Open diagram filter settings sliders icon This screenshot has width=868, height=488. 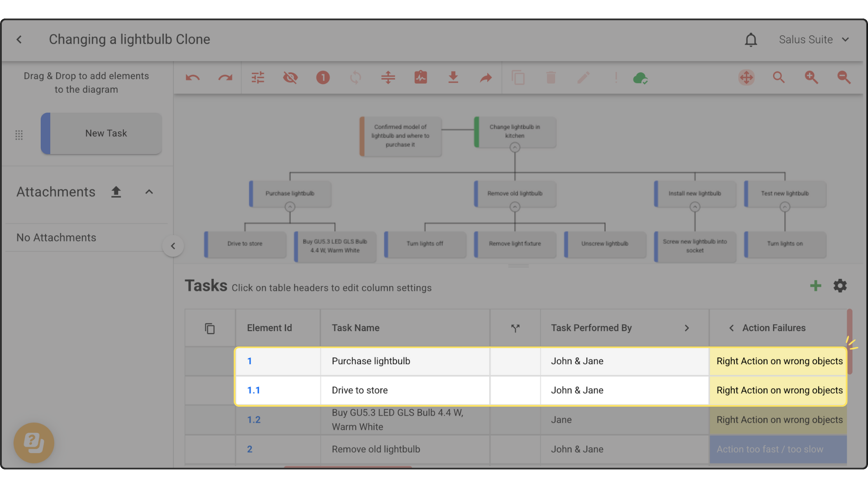[258, 78]
